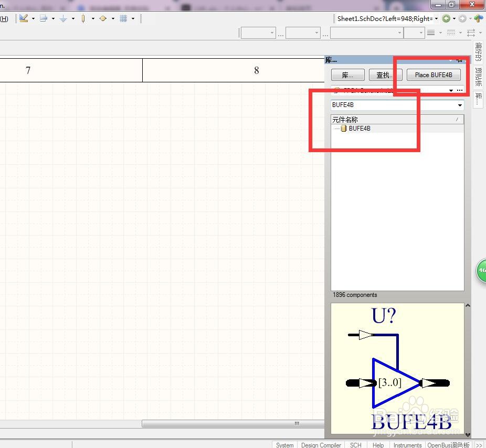The image size is (486, 448).
Task: Open the OpenBus调色板 panel button
Action: point(449,445)
